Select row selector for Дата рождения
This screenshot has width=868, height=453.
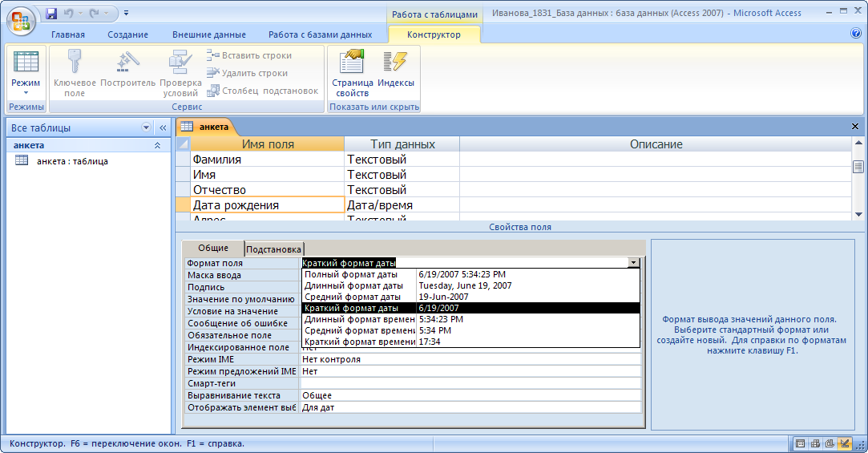pos(183,205)
